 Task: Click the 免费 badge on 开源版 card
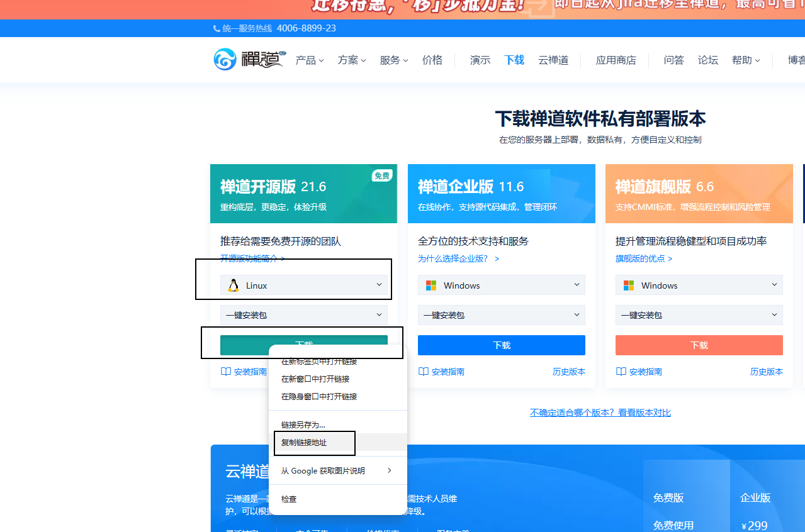click(382, 175)
